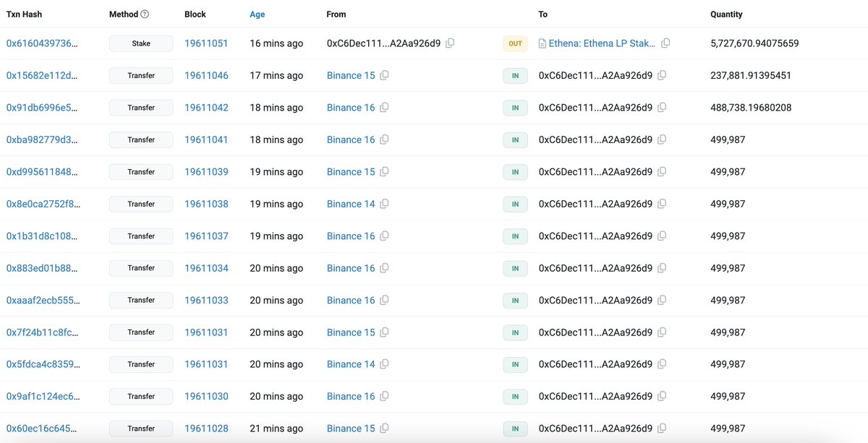Copy the Binance 15 address in the bottom row
Viewport: 868px width, 443px height.
click(385, 428)
